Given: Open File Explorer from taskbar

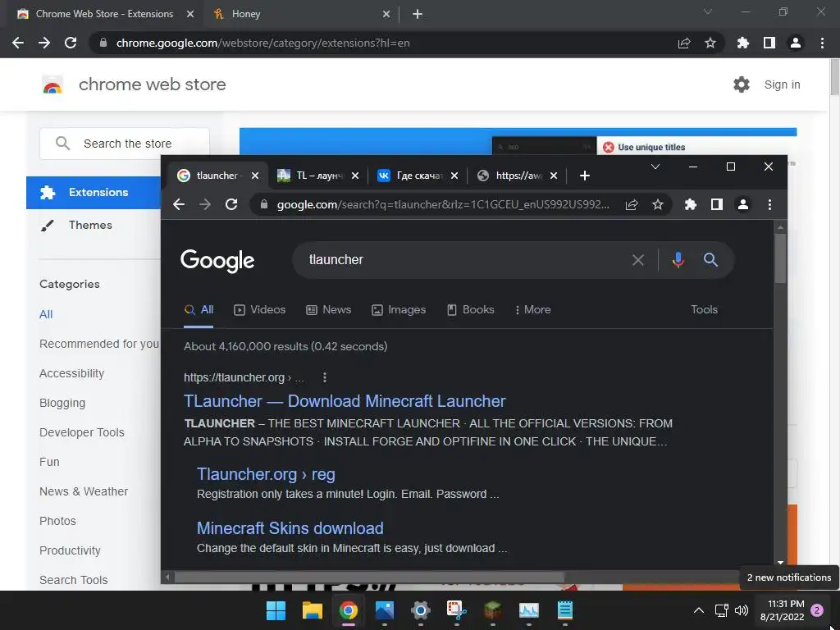Looking at the screenshot, I should [313, 610].
